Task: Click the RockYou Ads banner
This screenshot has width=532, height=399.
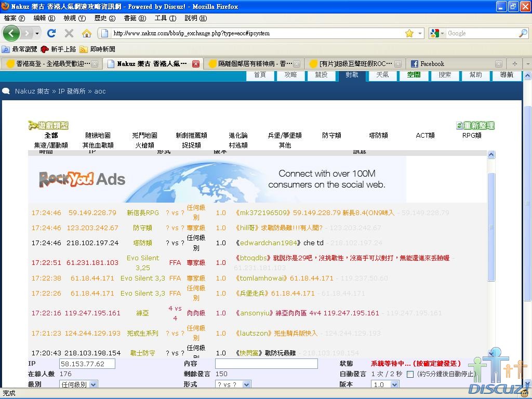Action: click(x=217, y=179)
